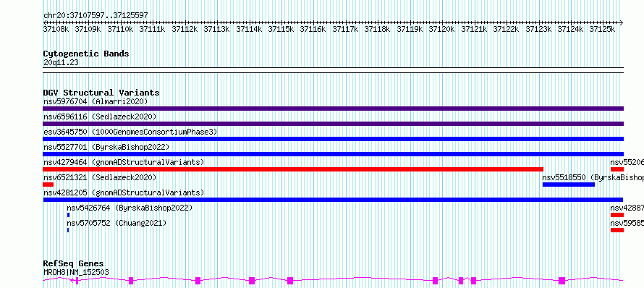Click the 37120k ruler label
Screen dimensions: 644x288
click(x=442, y=29)
